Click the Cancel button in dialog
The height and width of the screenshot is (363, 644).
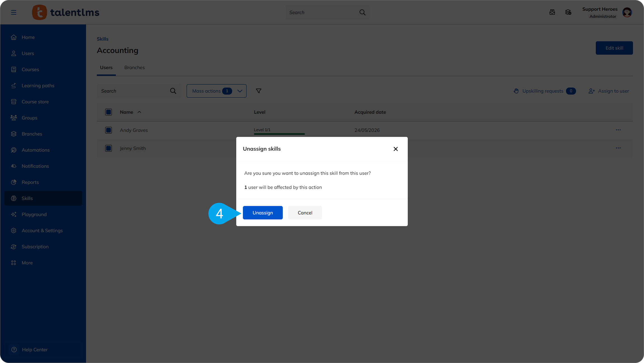[x=305, y=213]
